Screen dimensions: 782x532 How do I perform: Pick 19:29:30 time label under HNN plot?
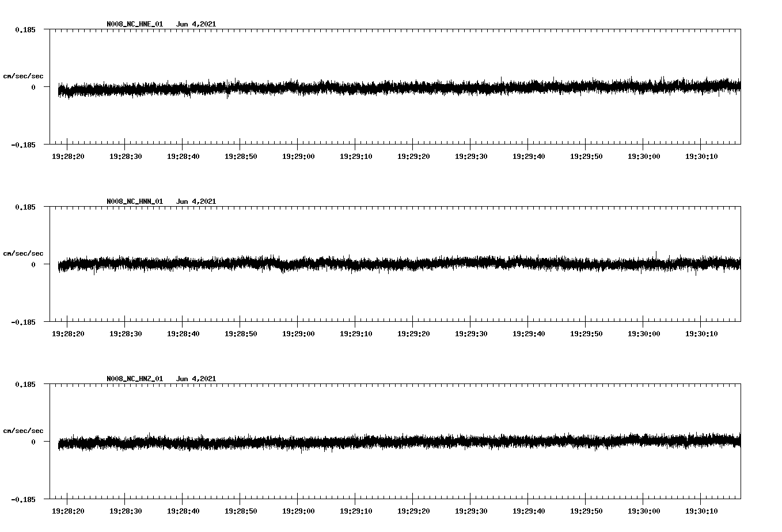pos(470,333)
